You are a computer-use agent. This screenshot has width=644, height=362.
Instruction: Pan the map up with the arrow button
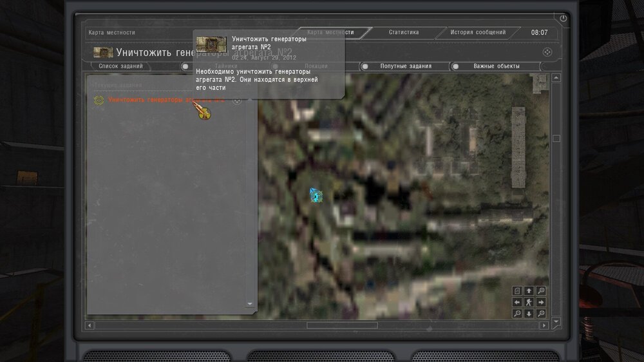tap(529, 291)
